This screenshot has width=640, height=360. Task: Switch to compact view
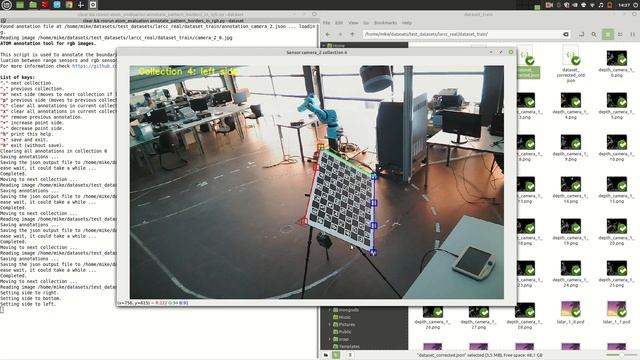click(633, 34)
